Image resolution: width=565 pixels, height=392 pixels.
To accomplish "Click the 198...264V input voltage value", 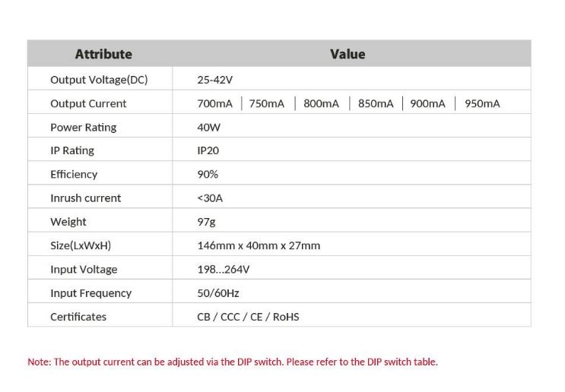I will tap(224, 269).
